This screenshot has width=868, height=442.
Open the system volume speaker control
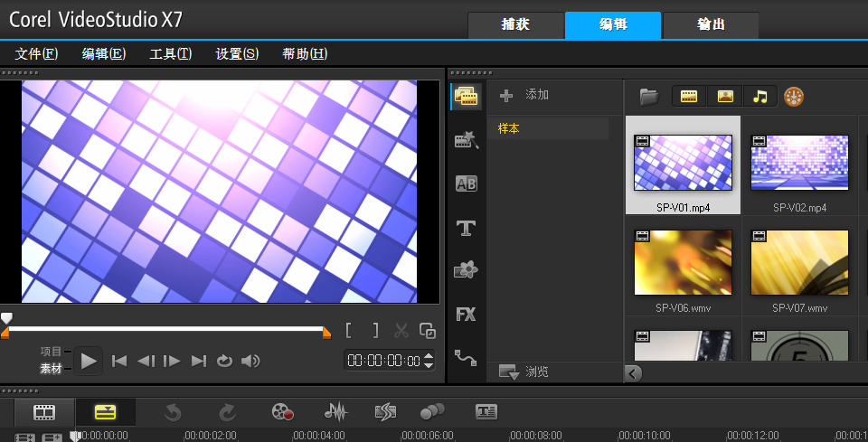click(250, 362)
